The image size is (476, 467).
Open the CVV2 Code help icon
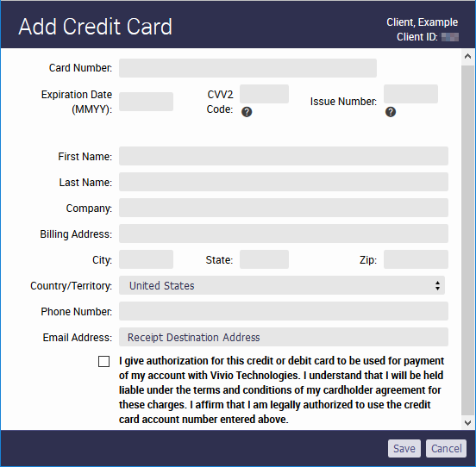click(x=247, y=112)
